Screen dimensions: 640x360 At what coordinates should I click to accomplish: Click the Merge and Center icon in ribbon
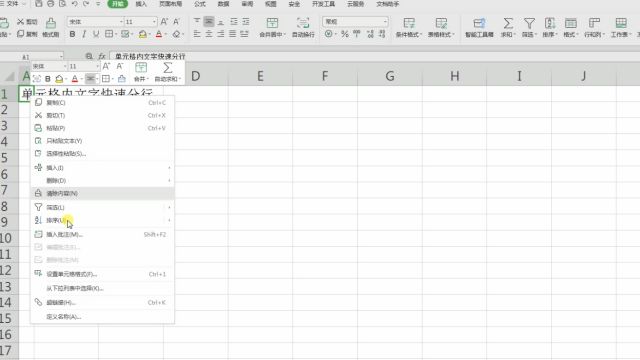272,23
